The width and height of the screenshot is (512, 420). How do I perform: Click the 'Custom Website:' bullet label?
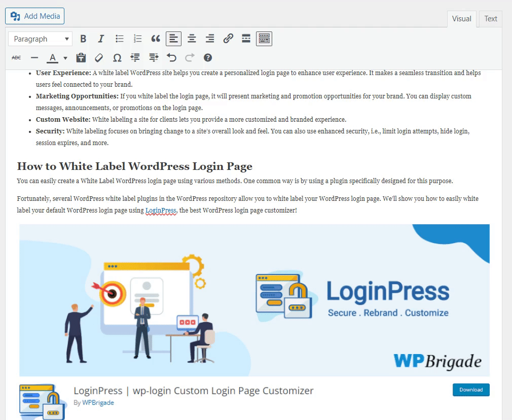63,120
